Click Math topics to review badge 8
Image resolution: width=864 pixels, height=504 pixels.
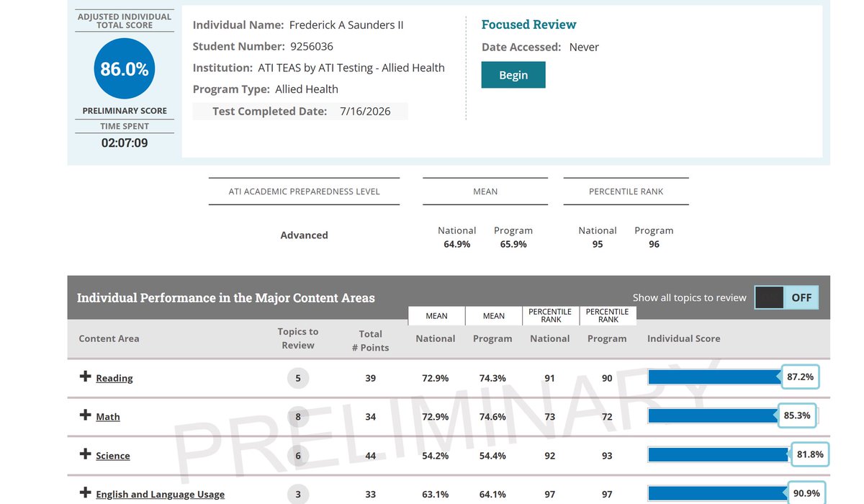[298, 417]
